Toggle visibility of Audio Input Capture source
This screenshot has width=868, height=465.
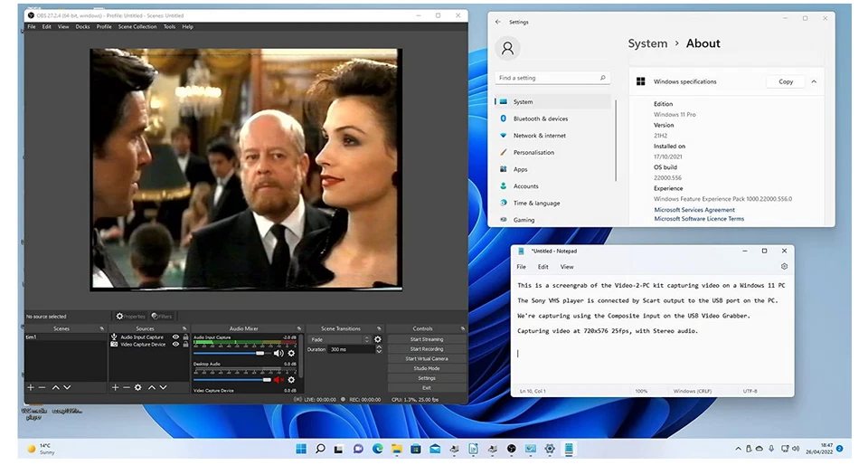click(175, 337)
